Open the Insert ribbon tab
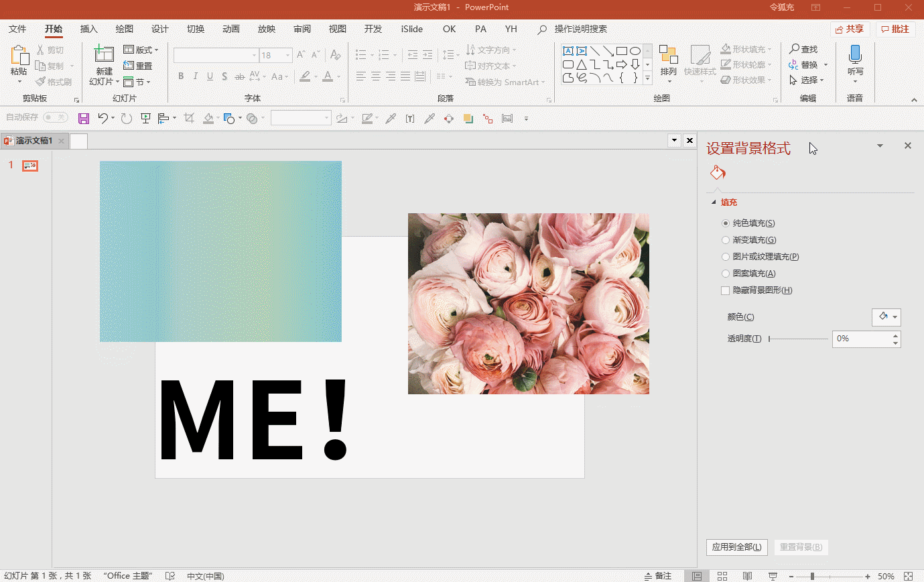This screenshot has width=924, height=582. click(x=88, y=29)
